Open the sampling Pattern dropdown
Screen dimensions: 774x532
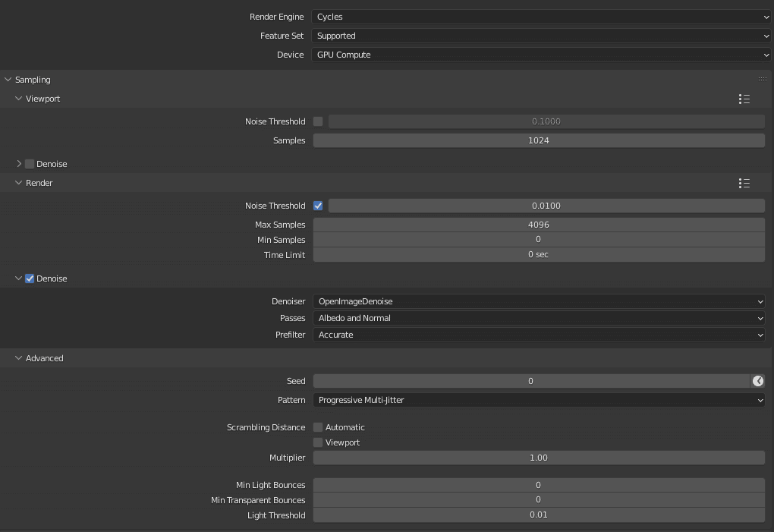pyautogui.click(x=539, y=400)
